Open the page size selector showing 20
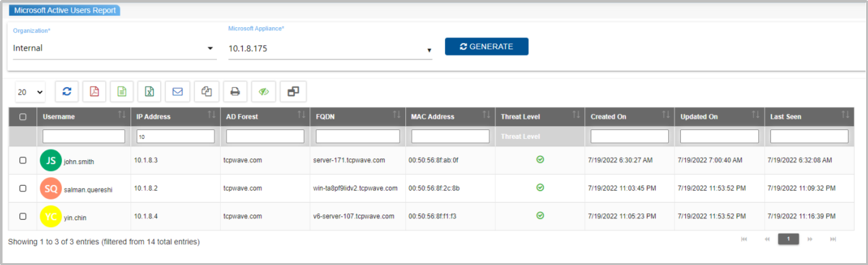The width and height of the screenshot is (868, 265). pos(30,92)
